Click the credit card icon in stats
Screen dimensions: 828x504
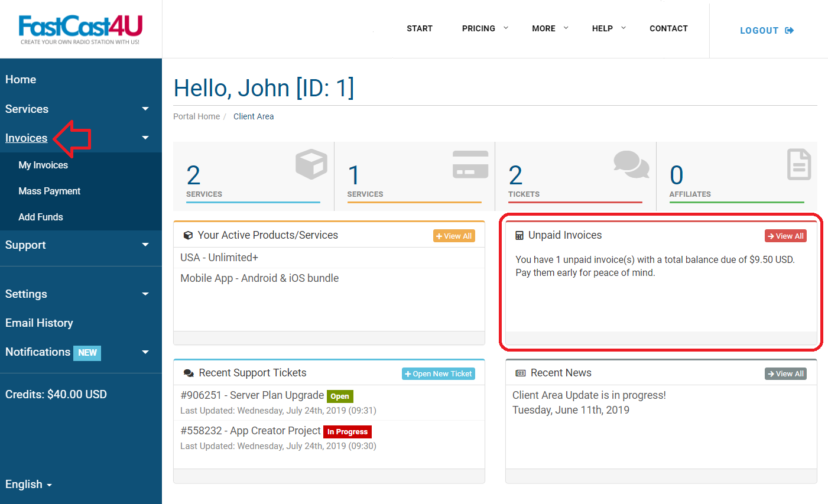click(470, 164)
